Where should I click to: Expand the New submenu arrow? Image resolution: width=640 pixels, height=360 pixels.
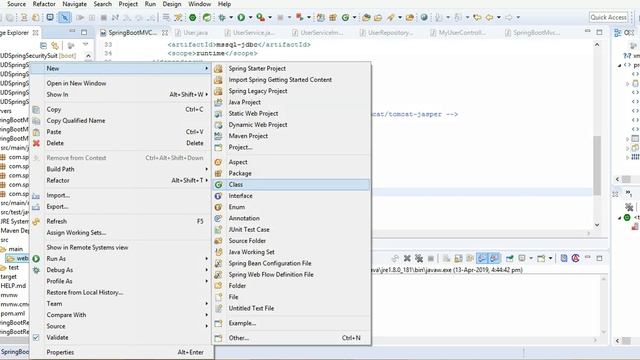coord(207,69)
